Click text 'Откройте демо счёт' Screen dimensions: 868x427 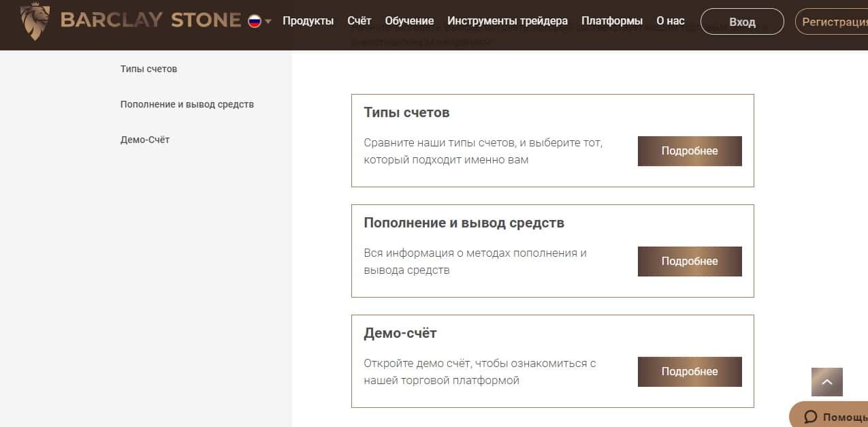coord(417,364)
